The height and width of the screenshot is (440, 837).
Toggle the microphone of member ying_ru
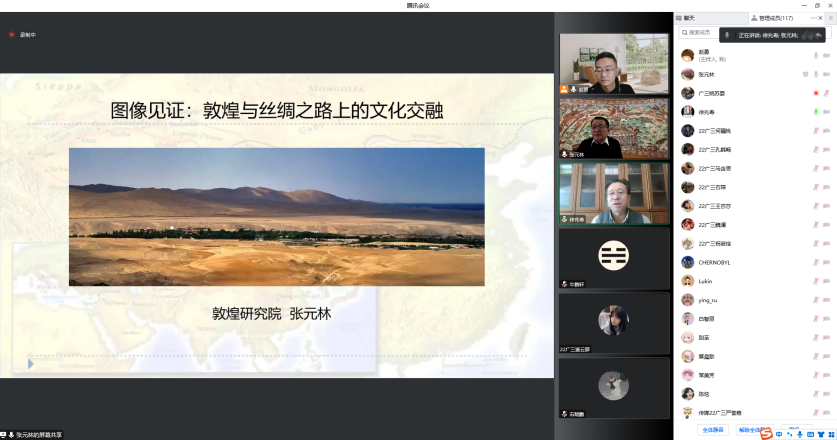point(816,300)
